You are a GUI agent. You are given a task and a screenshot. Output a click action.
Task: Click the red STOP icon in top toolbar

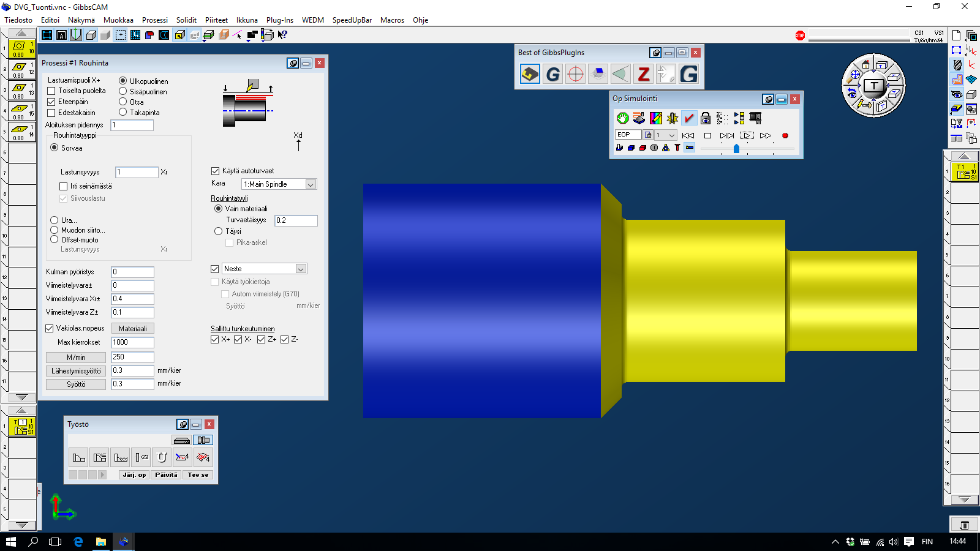[x=800, y=36]
